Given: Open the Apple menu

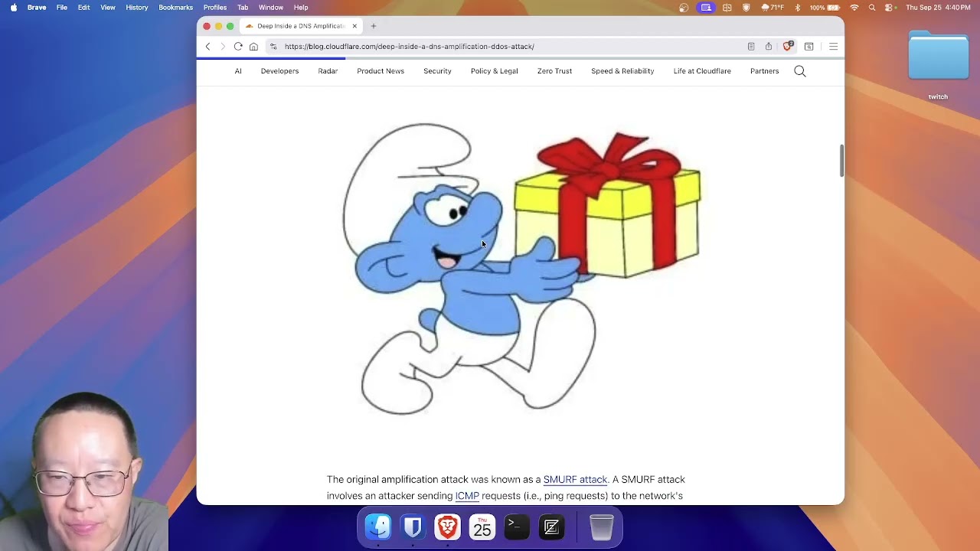Looking at the screenshot, I should click(x=13, y=8).
